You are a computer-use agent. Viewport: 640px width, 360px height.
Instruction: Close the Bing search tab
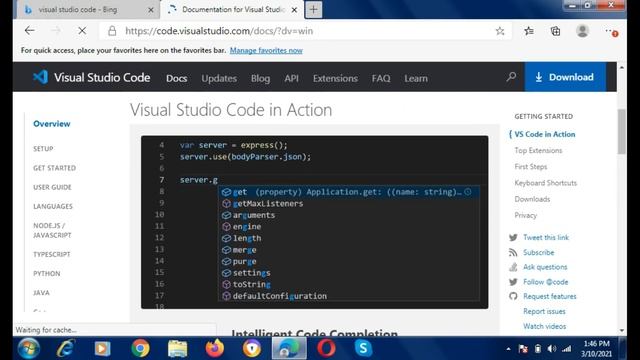[151, 10]
